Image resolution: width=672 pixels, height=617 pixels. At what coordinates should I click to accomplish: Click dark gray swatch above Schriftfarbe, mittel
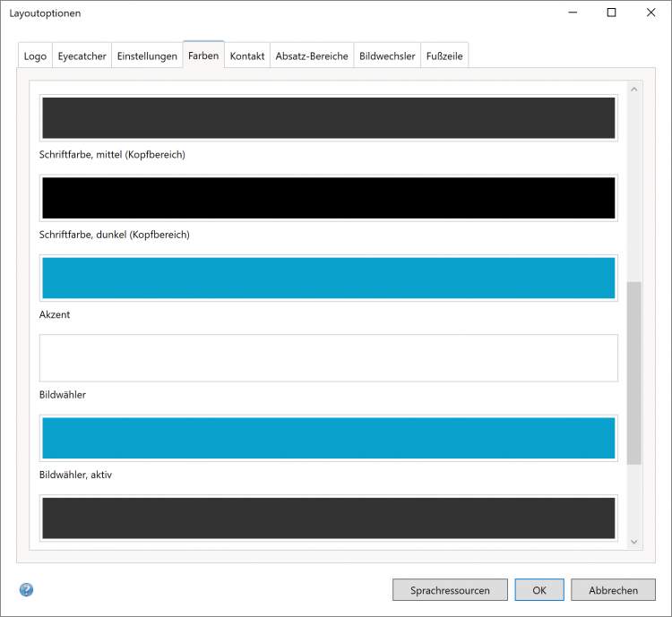coord(329,117)
